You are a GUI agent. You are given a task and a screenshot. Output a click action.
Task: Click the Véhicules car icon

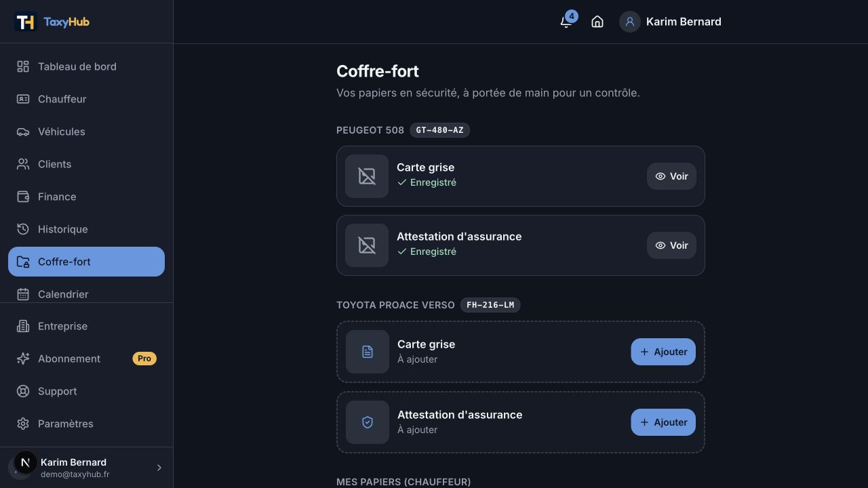coord(23,131)
